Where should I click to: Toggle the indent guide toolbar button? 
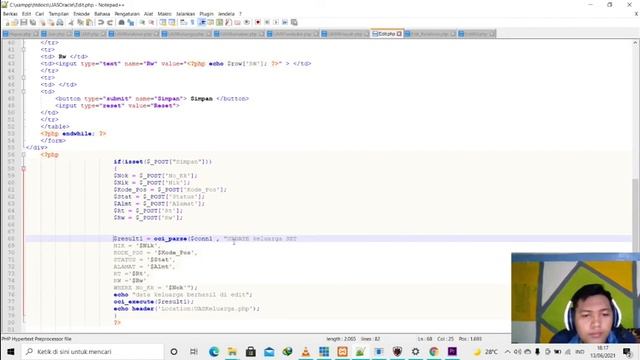tap(202, 22)
